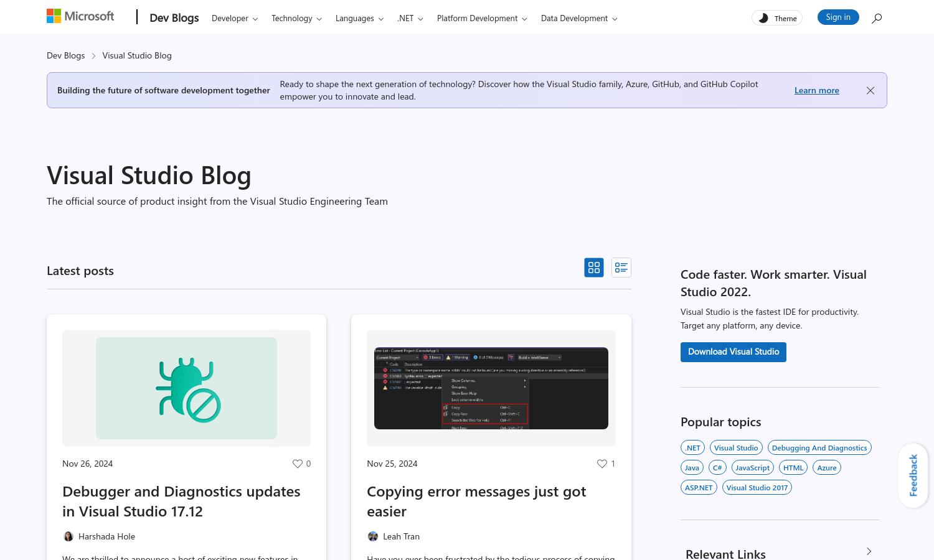The width and height of the screenshot is (934, 560).
Task: Like the Debugger and Diagnostics post
Action: [x=298, y=464]
